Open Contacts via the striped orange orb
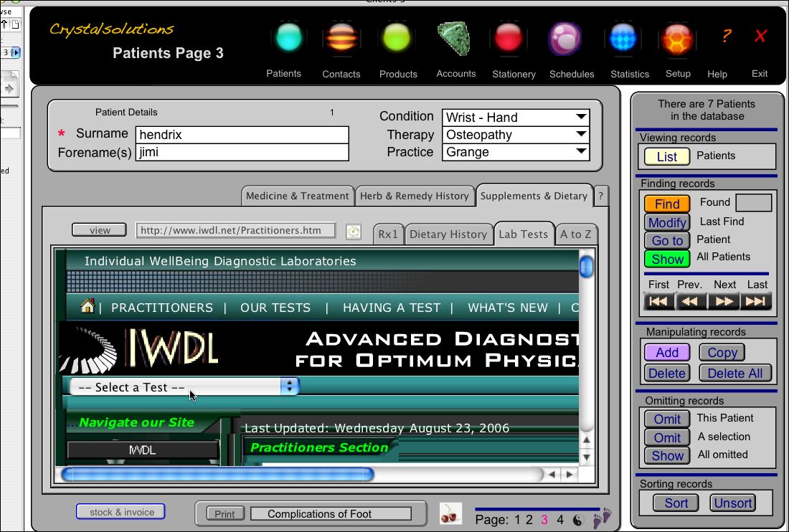Image resolution: width=789 pixels, height=532 pixels. pos(341,38)
